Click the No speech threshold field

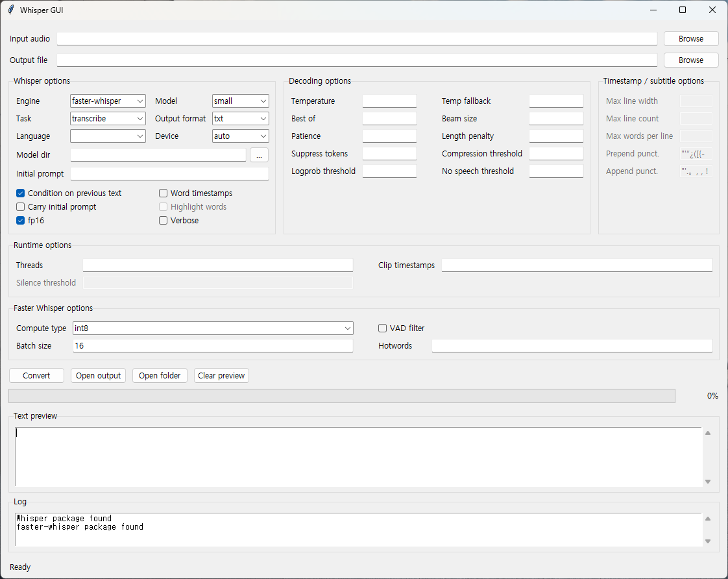(x=556, y=171)
